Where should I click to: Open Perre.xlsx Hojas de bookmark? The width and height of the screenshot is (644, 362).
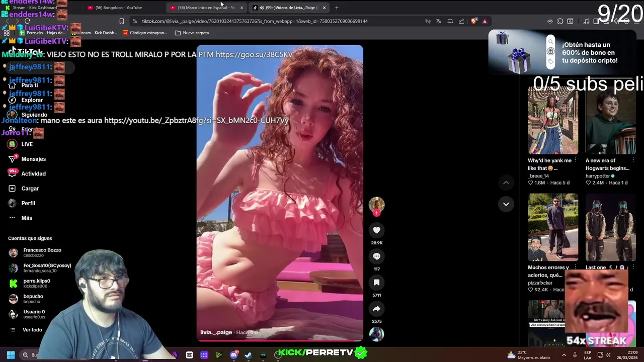[43, 33]
